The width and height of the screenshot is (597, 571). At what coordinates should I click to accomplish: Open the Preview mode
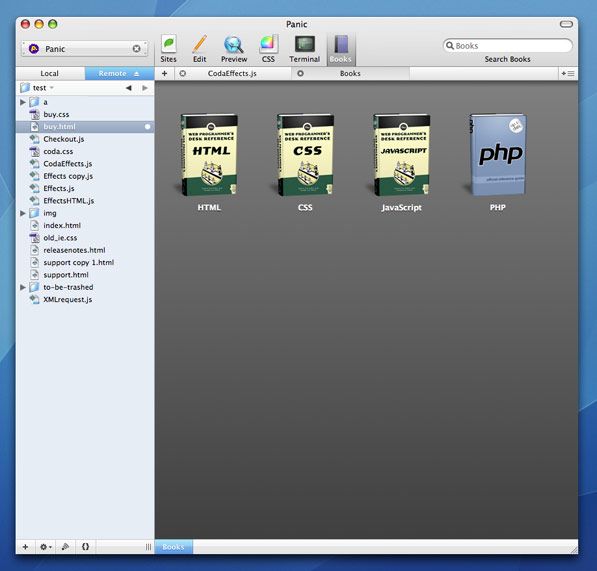point(234,49)
